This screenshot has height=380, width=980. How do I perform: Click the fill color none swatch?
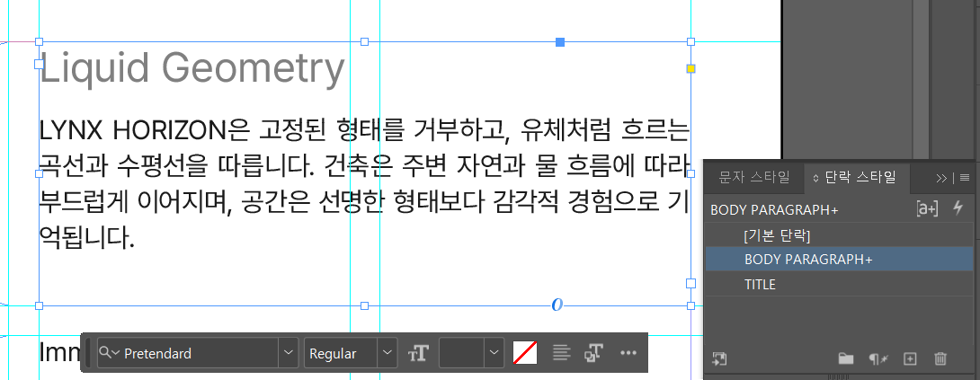[525, 353]
